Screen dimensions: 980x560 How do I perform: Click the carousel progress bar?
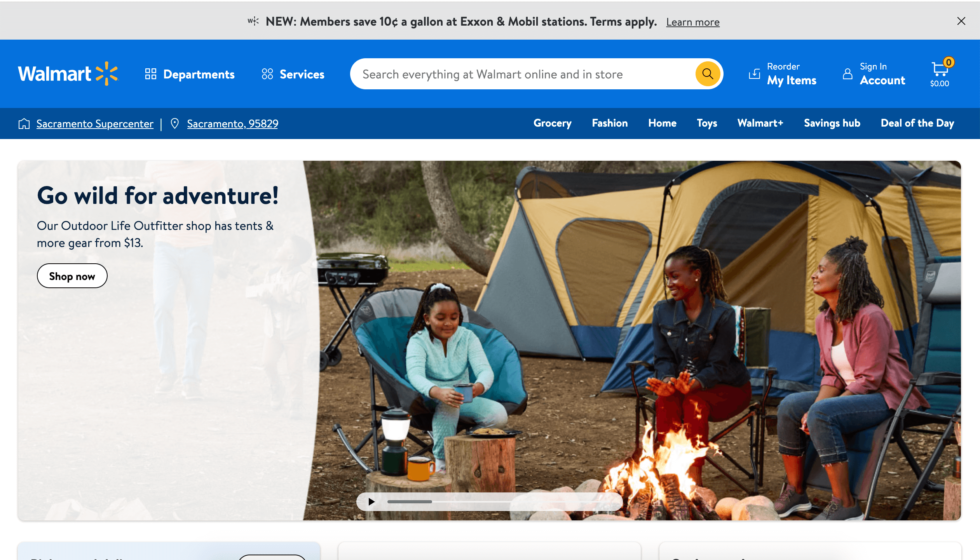pyautogui.click(x=501, y=502)
